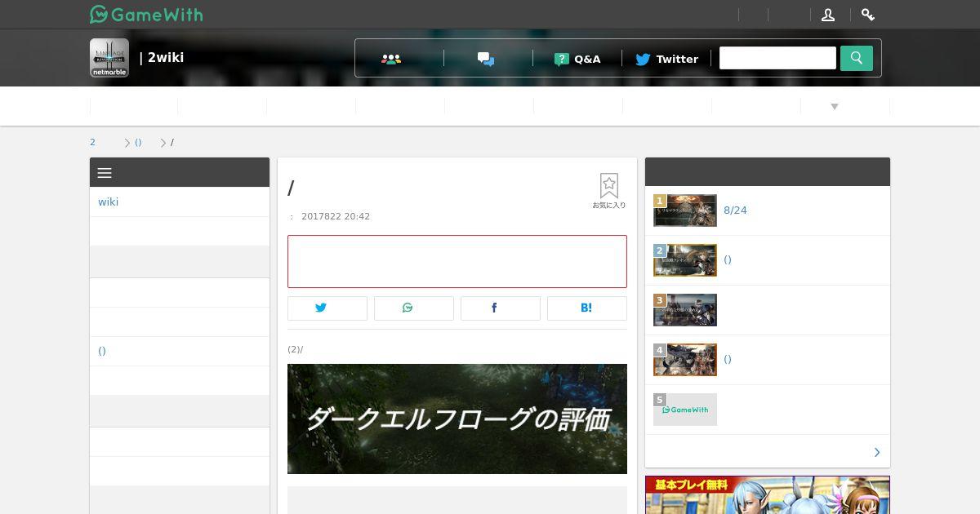Share the article on Hatena Bookmark
The image size is (980, 514).
click(x=587, y=308)
